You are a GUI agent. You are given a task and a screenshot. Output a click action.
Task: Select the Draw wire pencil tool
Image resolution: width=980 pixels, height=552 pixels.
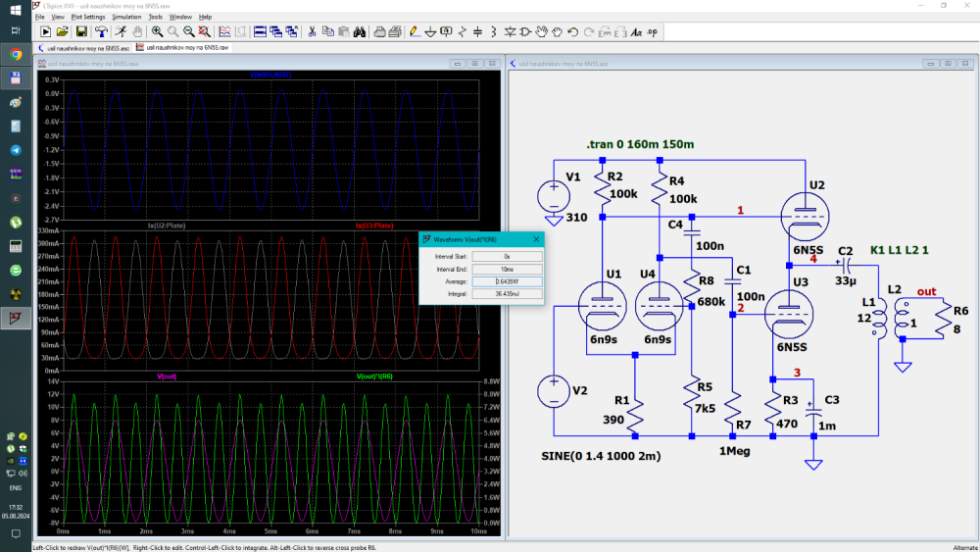[x=415, y=31]
